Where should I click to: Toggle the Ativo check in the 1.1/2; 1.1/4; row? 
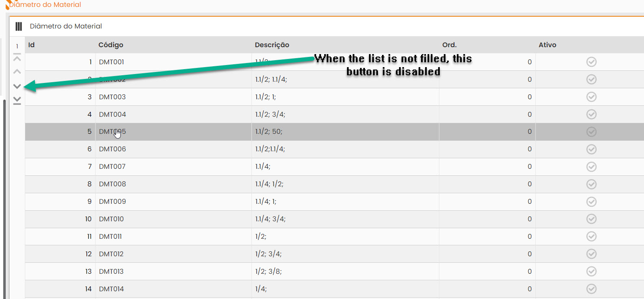coord(592,79)
